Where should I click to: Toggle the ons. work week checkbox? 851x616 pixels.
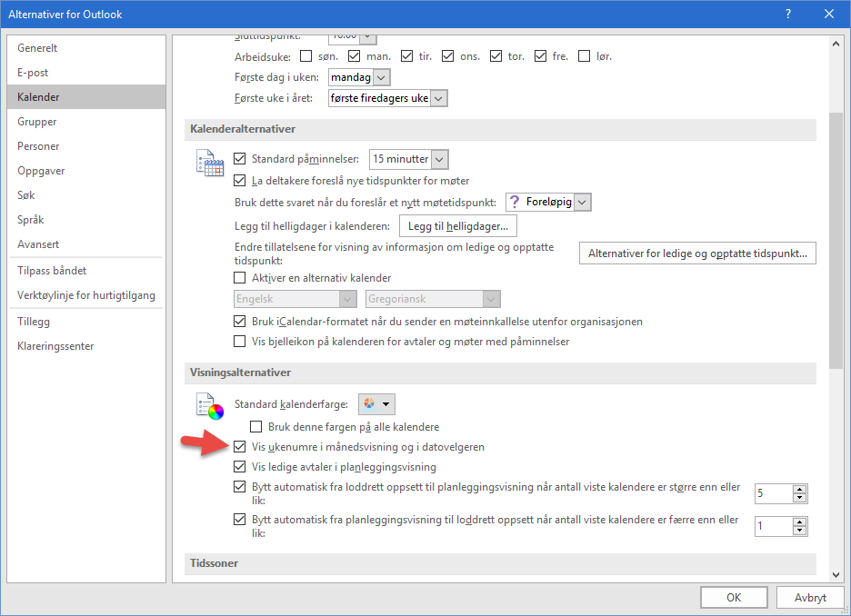tap(447, 55)
